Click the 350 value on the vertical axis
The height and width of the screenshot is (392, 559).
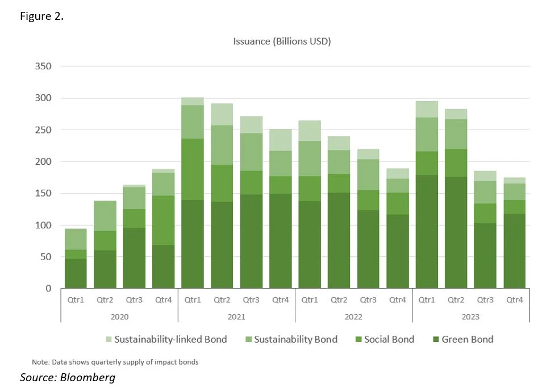pos(44,66)
